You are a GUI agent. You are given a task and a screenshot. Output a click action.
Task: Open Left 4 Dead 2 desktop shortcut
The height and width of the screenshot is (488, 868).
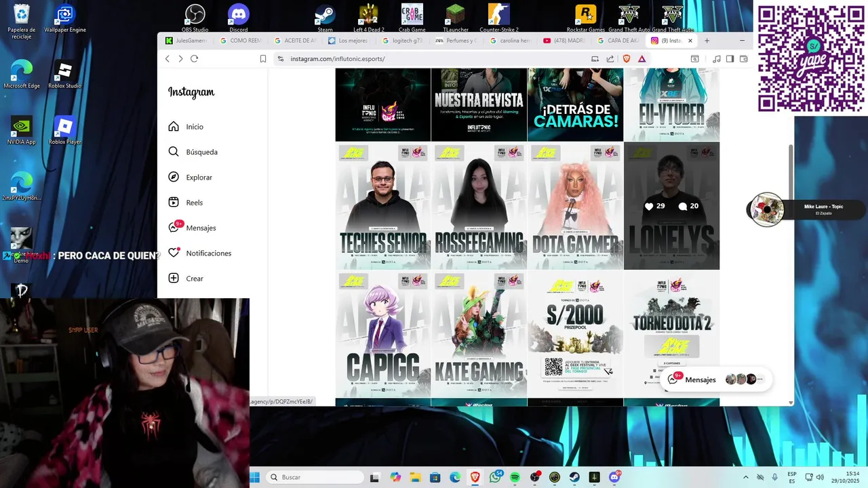click(368, 18)
